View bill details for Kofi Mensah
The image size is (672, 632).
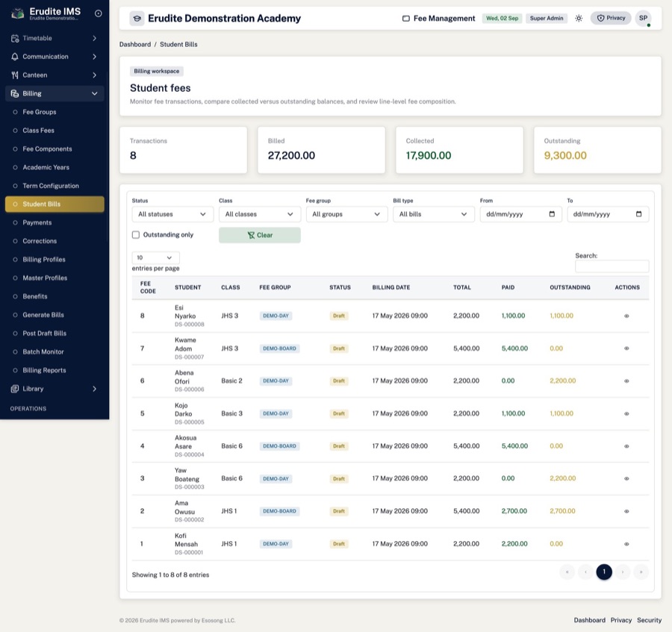(x=626, y=544)
